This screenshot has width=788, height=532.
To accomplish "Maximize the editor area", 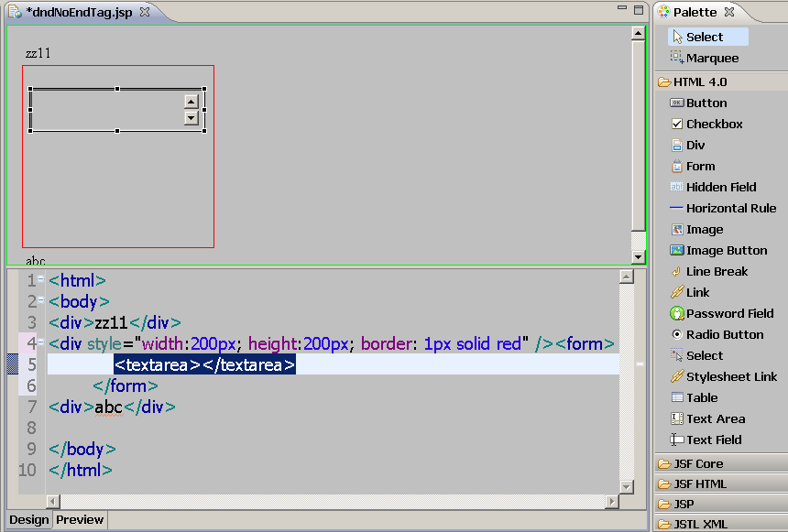I will point(639,10).
